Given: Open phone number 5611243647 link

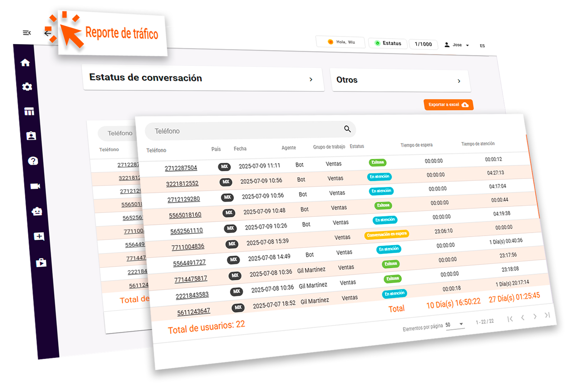Looking at the screenshot, I should (194, 312).
